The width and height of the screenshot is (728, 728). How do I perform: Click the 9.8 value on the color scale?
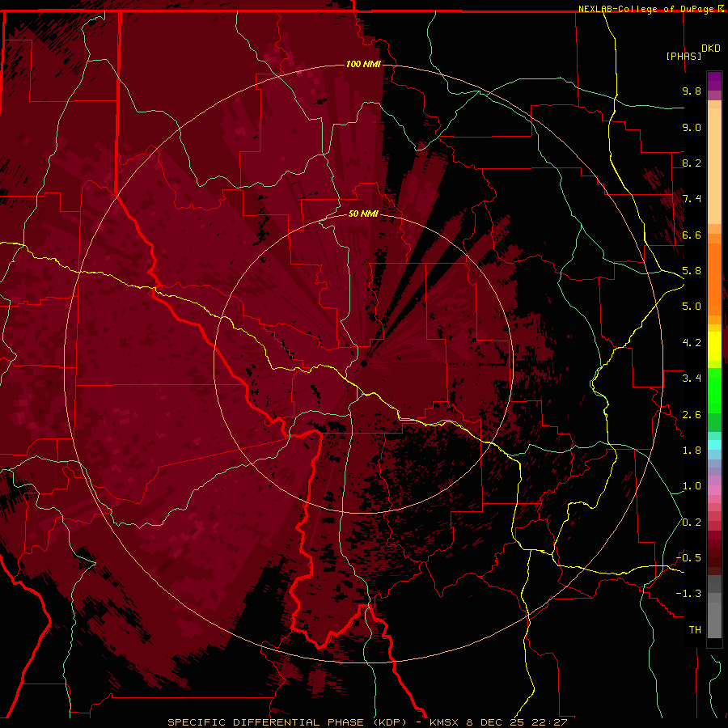point(692,91)
